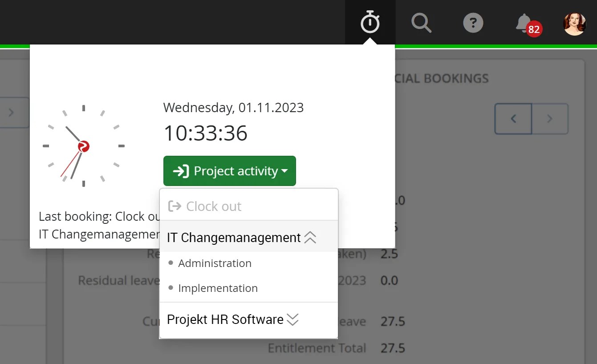Click the right arrow under Special Bookings
Image resolution: width=597 pixels, height=364 pixels.
(x=550, y=118)
